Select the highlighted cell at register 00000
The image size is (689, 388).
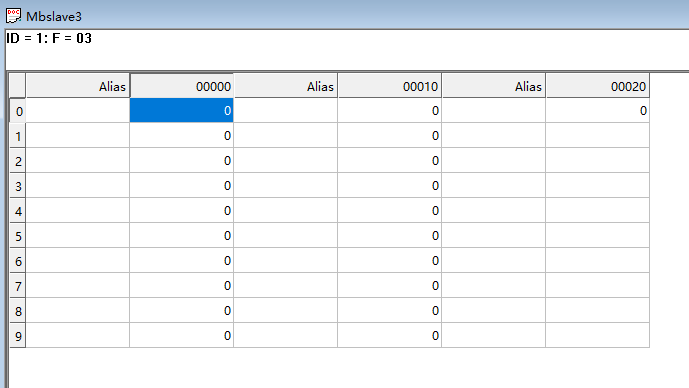(x=181, y=110)
